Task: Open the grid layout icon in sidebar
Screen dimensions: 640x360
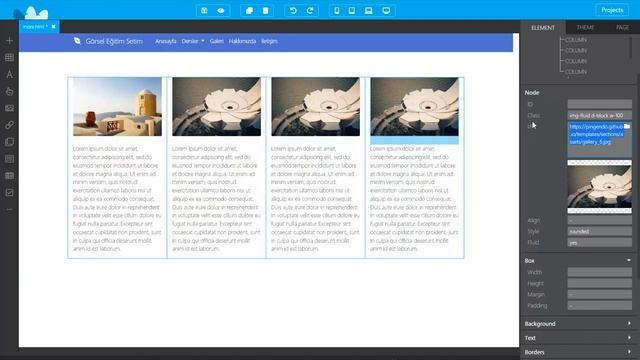Action: pyautogui.click(x=9, y=58)
